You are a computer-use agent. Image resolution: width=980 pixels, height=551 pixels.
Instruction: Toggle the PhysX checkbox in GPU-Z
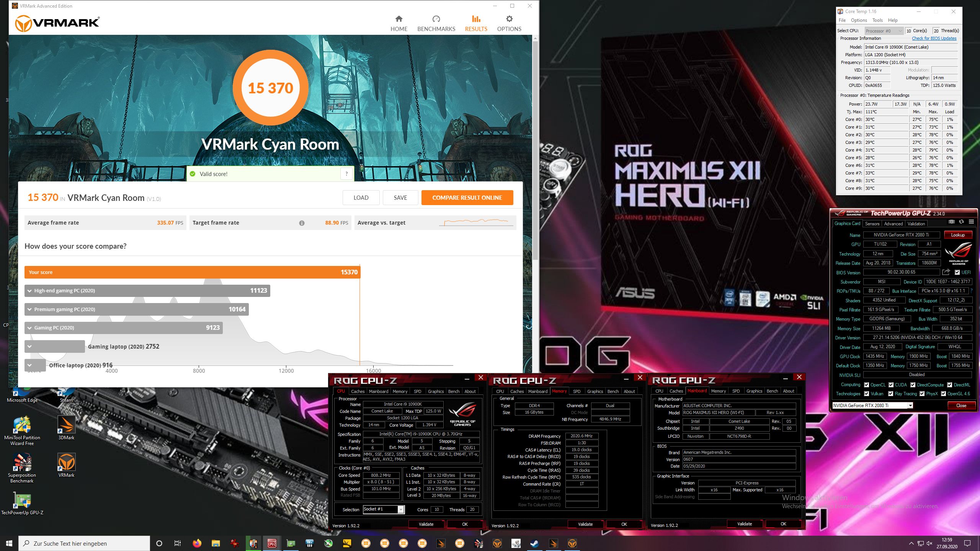click(922, 394)
